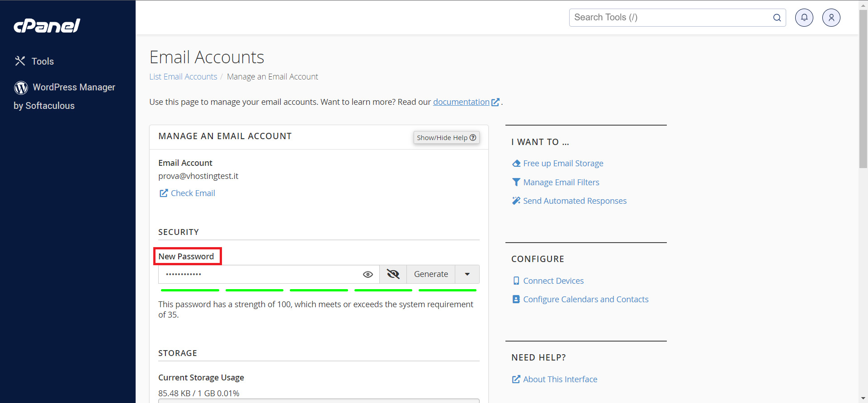Open Free up Email Storage

pos(563,164)
